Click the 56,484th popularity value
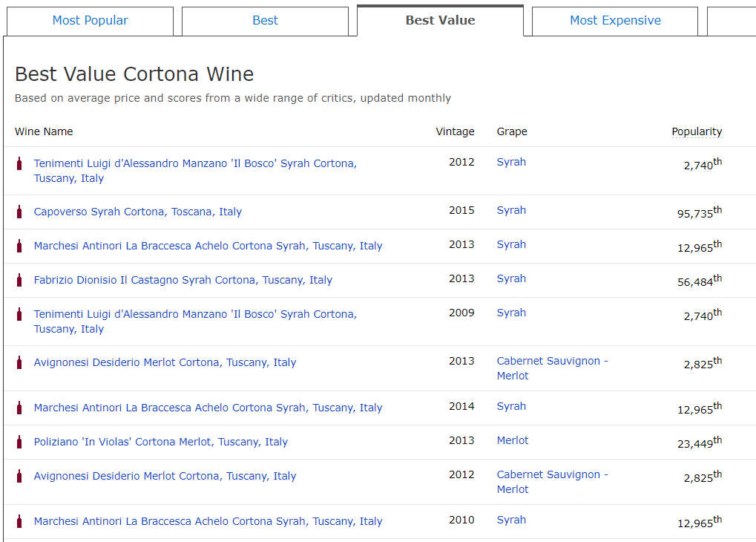Screen dimensions: 756x542 700,280
